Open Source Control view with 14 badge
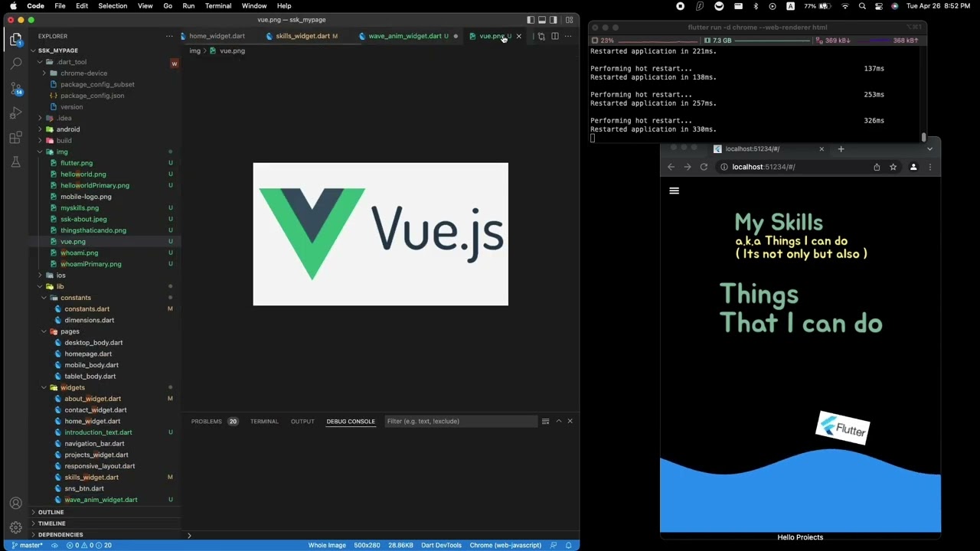This screenshot has width=980, height=551. coord(15,88)
